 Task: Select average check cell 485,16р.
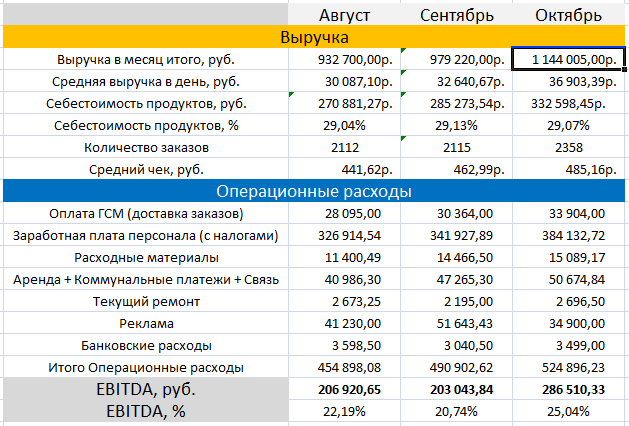(568, 169)
